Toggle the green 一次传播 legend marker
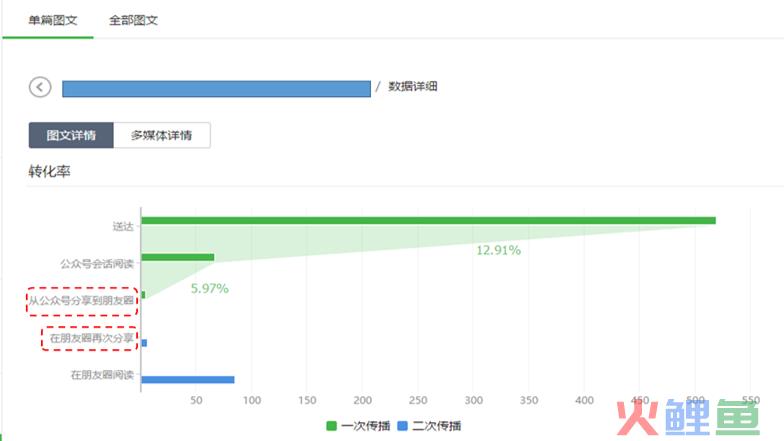Image resolution: width=784 pixels, height=441 pixels. [x=332, y=426]
